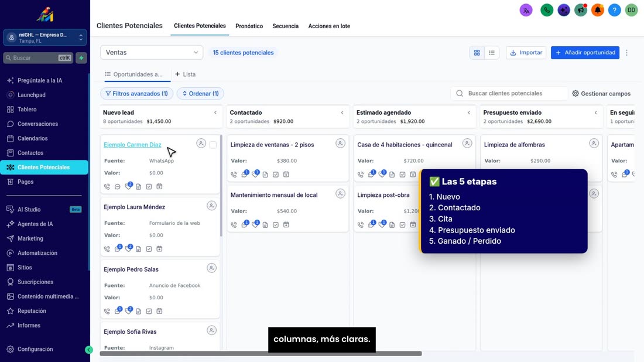Select the Ejemplo Carmen Díaz card checkbox

pos(213,145)
